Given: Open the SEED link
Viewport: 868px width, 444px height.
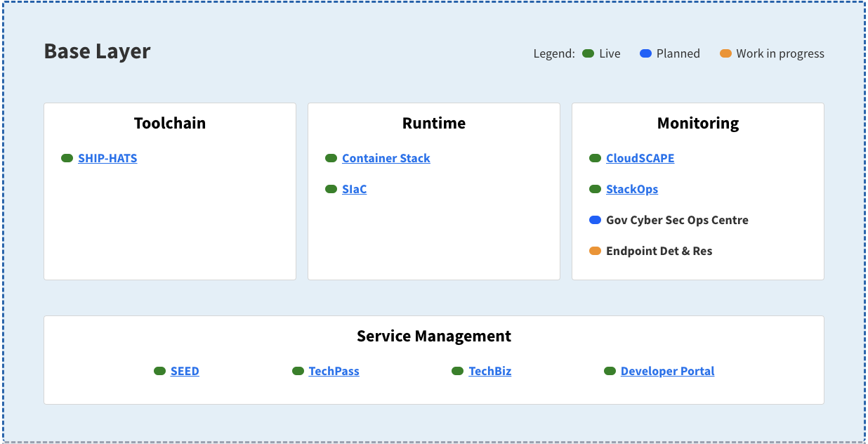Looking at the screenshot, I should pos(185,371).
